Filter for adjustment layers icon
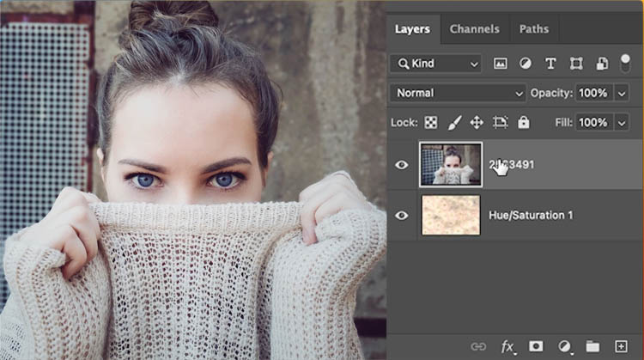 526,64
